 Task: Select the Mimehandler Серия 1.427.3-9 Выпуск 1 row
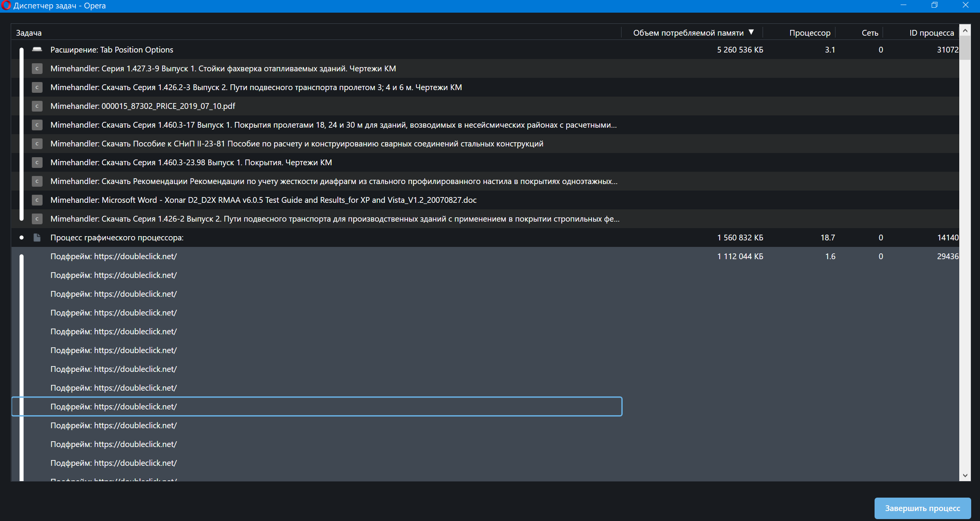coord(485,69)
